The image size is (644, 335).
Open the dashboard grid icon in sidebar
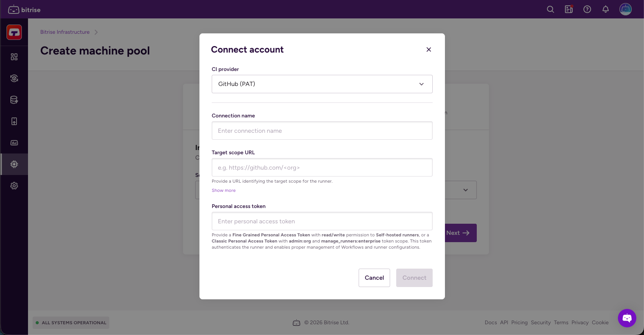click(14, 57)
